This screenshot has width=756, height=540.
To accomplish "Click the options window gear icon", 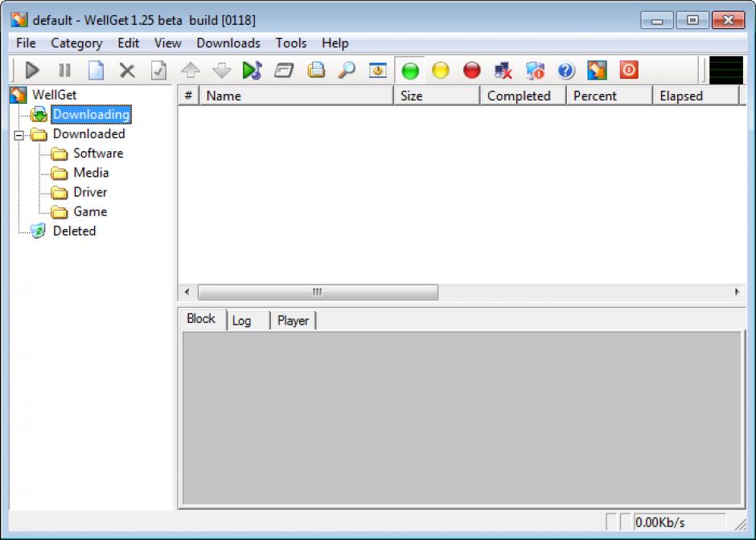I will [x=378, y=71].
